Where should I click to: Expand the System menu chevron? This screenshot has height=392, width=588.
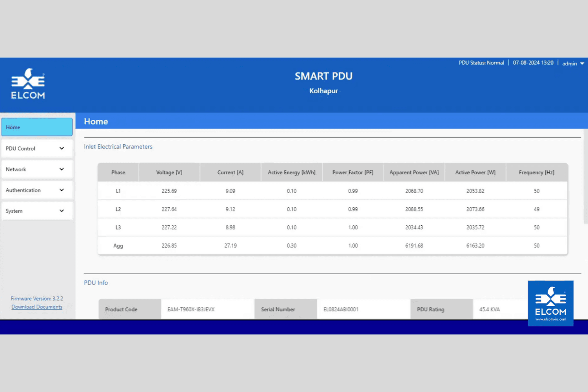[x=62, y=211]
